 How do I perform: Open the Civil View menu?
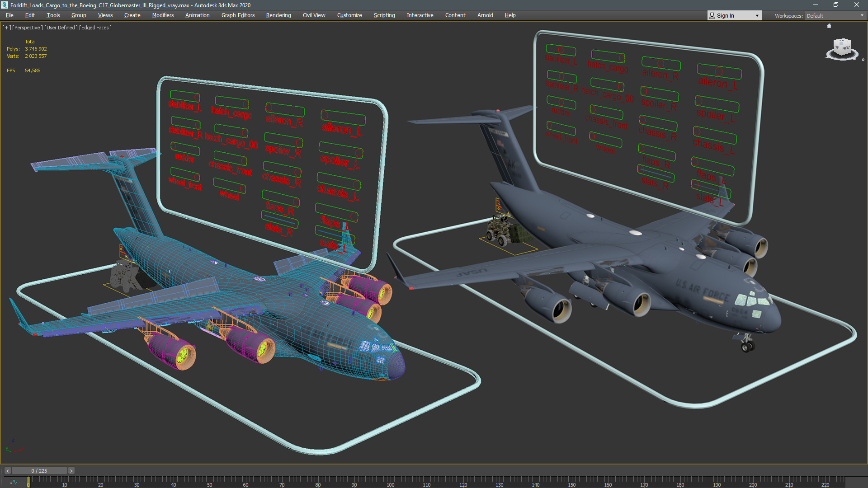pos(314,15)
